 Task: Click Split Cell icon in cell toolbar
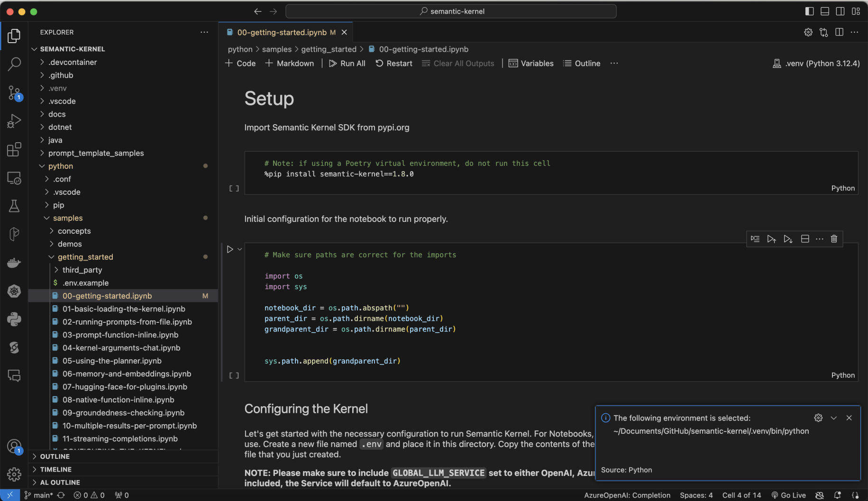pyautogui.click(x=804, y=239)
